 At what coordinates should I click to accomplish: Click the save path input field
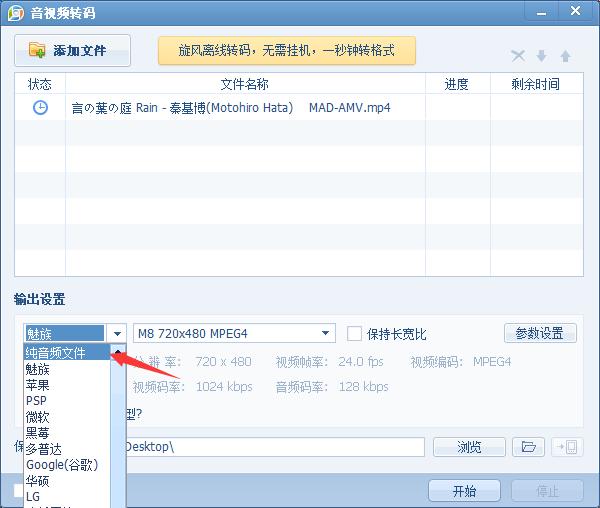click(275, 447)
